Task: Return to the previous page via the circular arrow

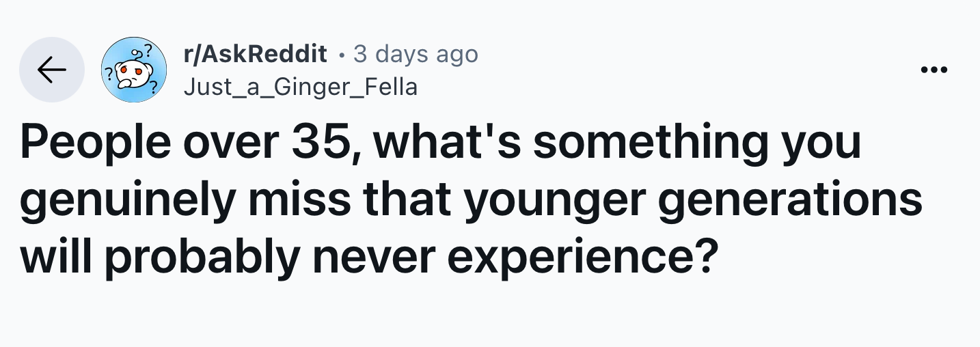Action: click(51, 70)
